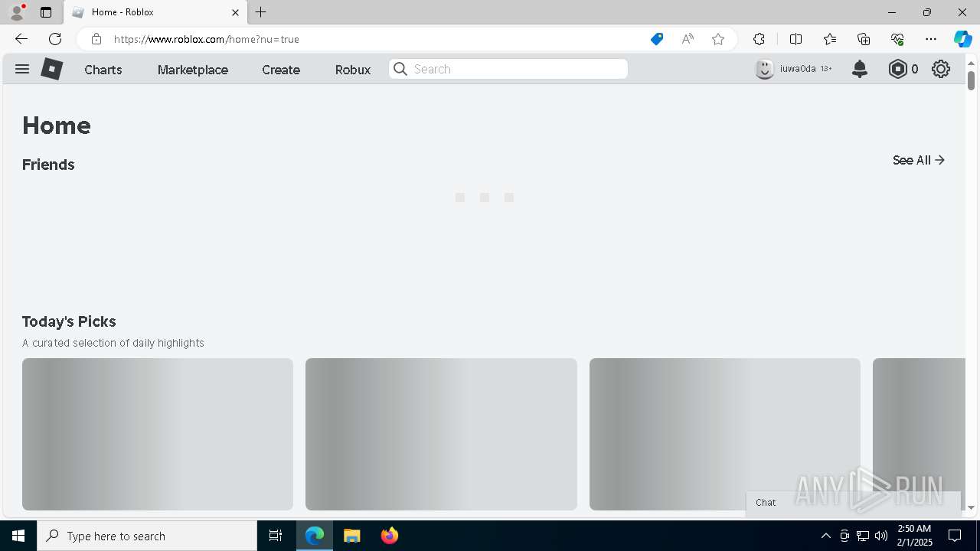Open the second Today's Picks card
This screenshot has height=551, width=980.
coord(441,434)
